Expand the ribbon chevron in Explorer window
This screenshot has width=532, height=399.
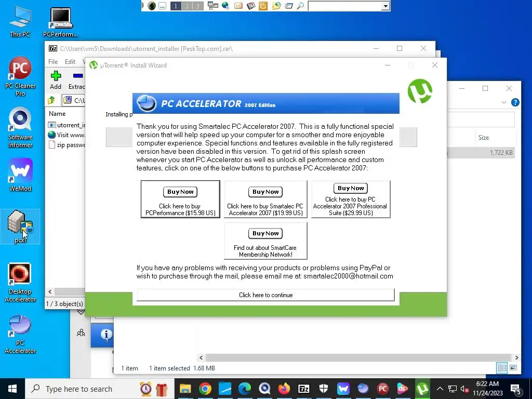504,102
